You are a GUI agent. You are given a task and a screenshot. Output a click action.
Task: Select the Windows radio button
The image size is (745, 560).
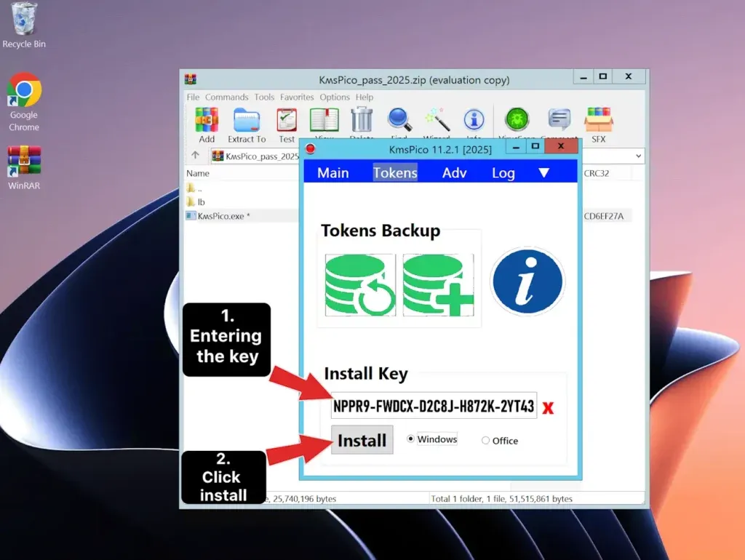click(412, 439)
